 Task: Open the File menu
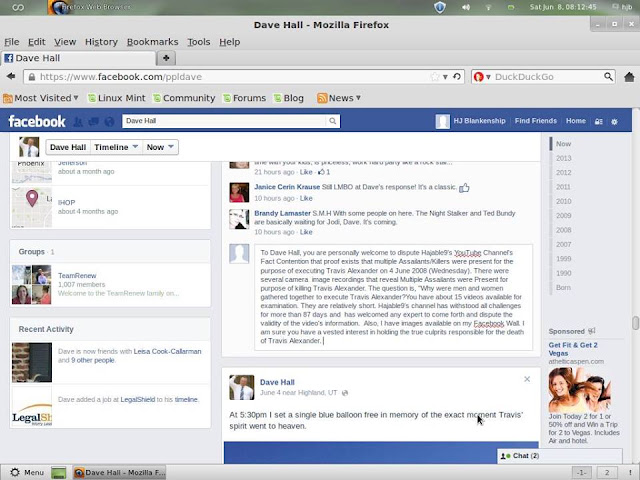coord(12,42)
